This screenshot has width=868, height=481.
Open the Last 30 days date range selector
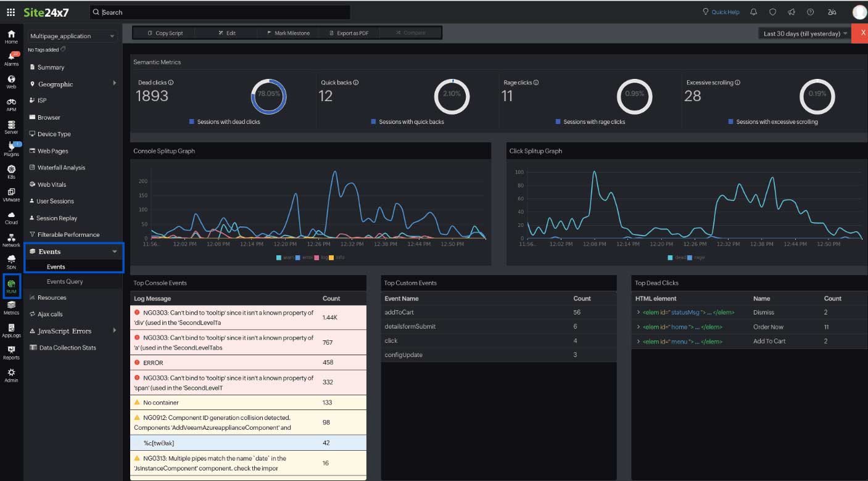point(803,33)
